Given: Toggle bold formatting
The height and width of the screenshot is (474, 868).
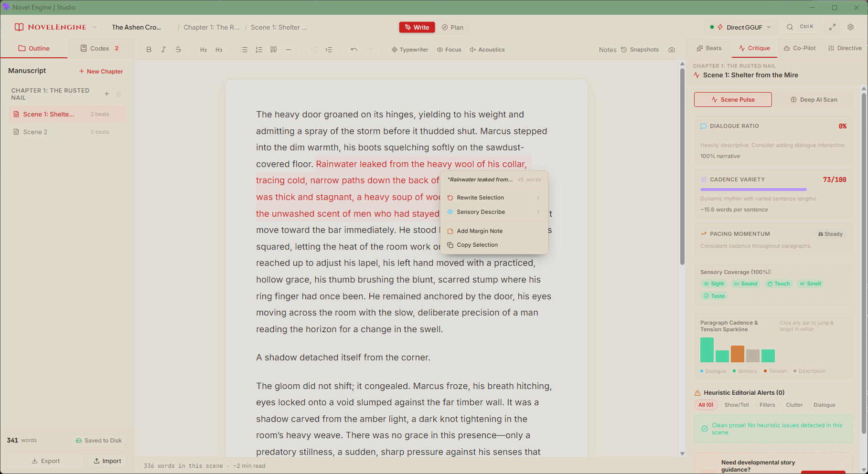Looking at the screenshot, I should 149,50.
